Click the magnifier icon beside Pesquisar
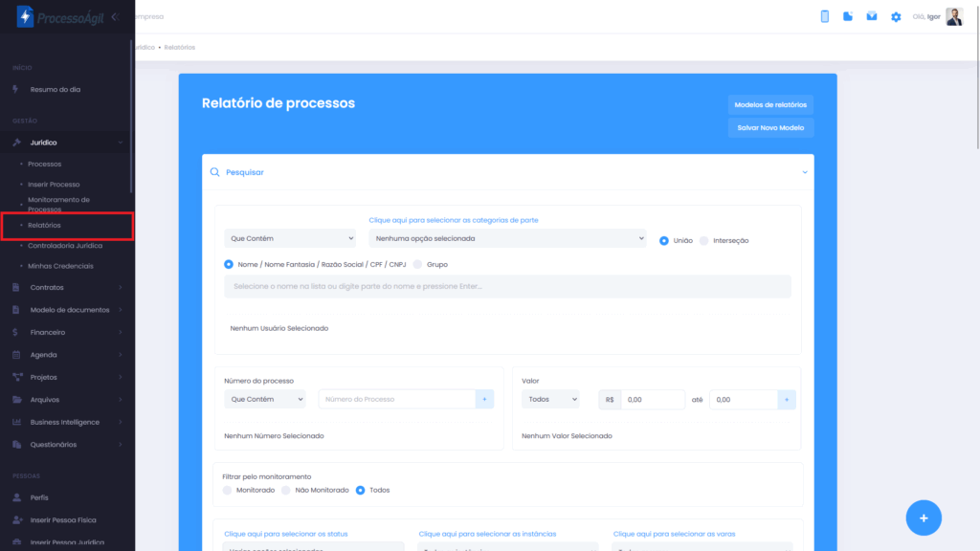 214,172
